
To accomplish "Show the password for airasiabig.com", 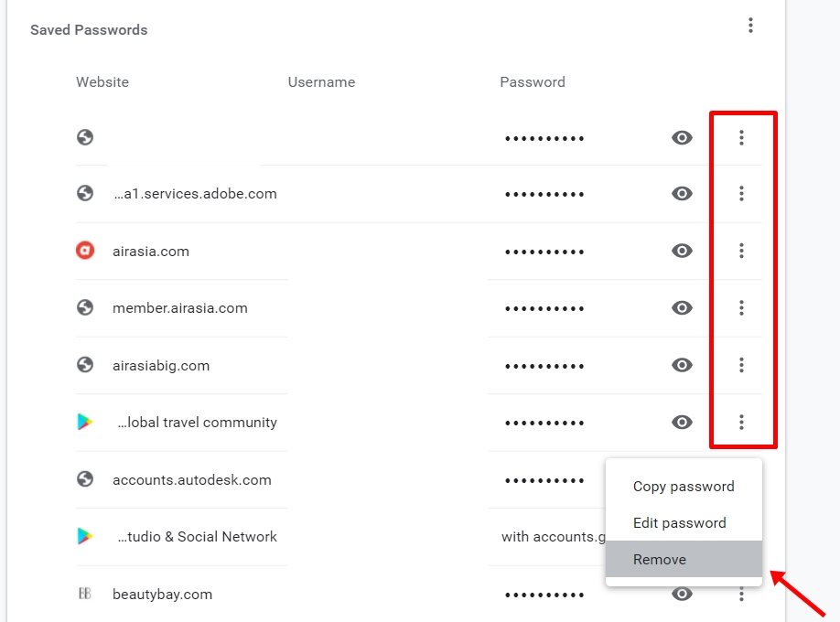I will point(682,365).
